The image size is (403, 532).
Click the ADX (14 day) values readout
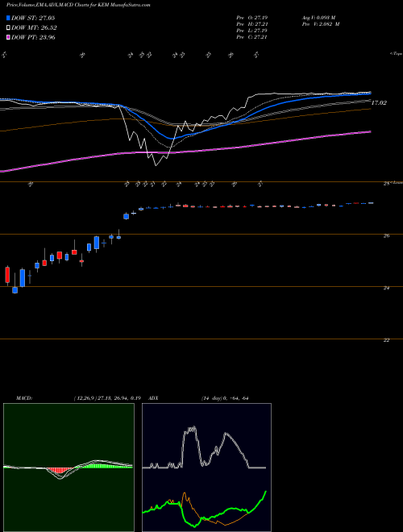coord(225,398)
